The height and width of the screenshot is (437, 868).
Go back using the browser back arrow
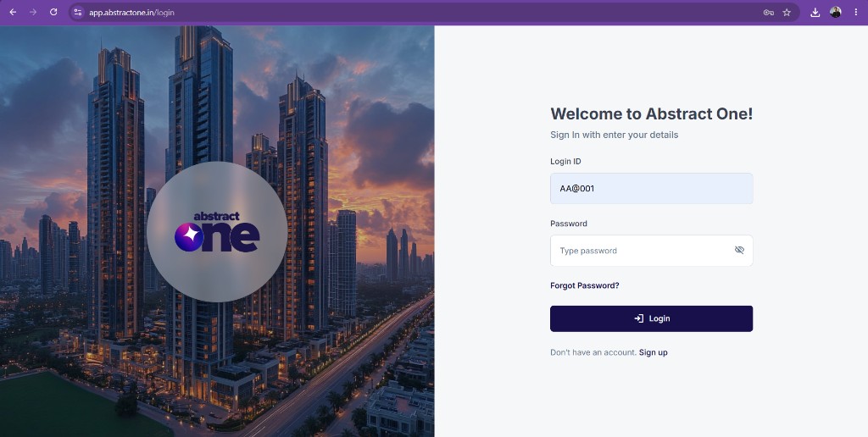click(x=13, y=12)
